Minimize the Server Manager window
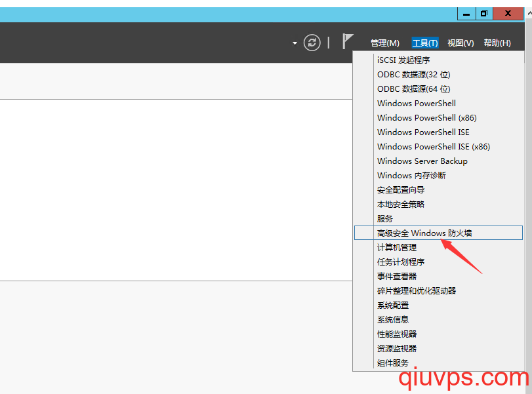 point(466,14)
